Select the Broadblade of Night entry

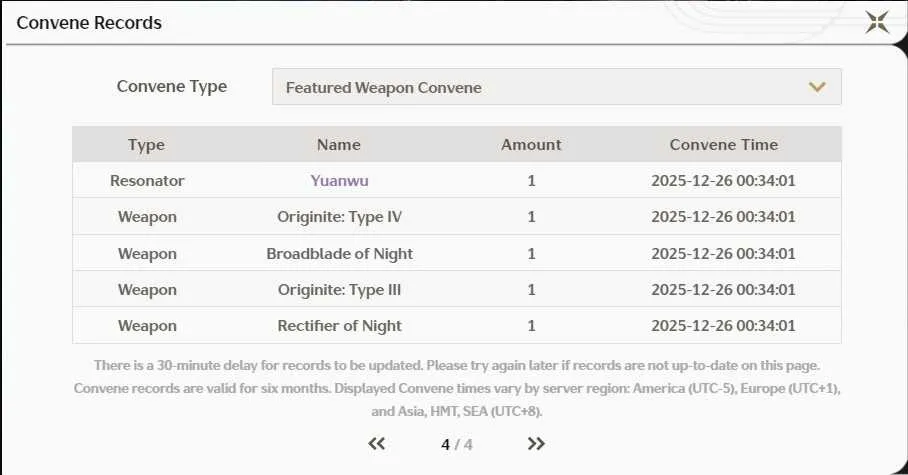tap(339, 254)
